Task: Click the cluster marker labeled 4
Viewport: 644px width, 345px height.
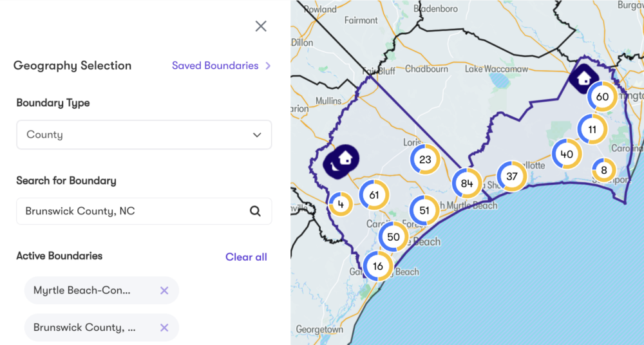Action: [x=340, y=205]
